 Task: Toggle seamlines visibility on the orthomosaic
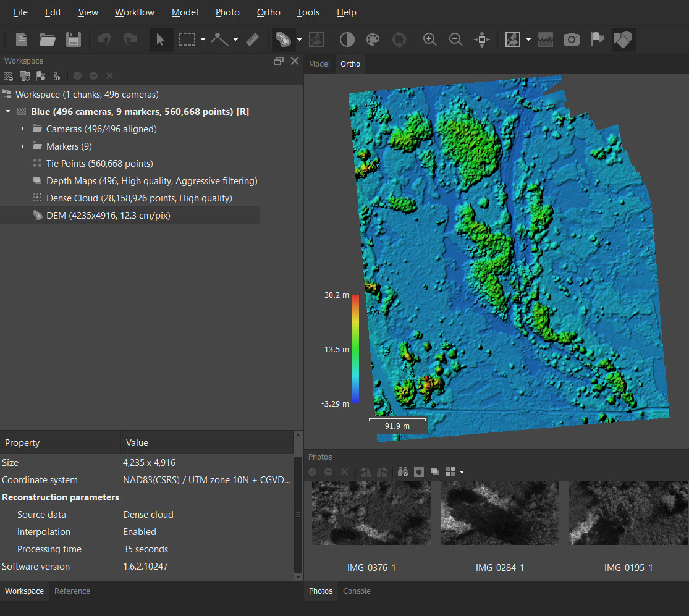pyautogui.click(x=546, y=39)
